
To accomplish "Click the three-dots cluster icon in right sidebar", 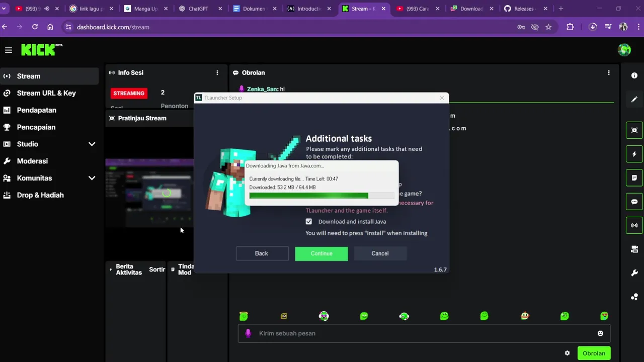I will (x=634, y=297).
